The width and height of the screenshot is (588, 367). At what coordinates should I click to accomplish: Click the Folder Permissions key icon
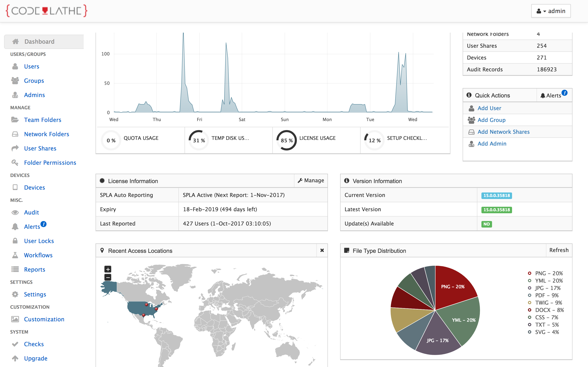[x=15, y=163]
